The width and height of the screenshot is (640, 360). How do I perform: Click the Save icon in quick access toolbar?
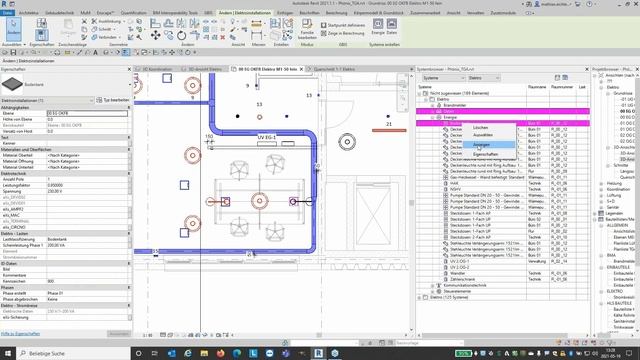point(13,52)
